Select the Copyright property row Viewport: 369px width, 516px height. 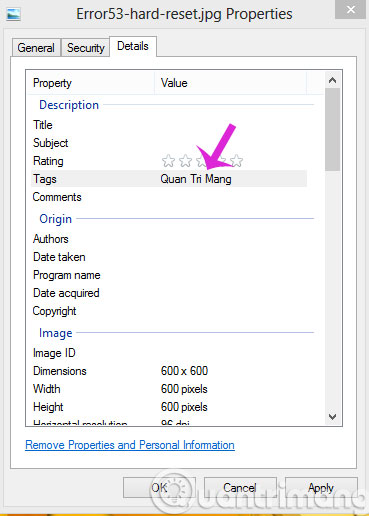170,311
